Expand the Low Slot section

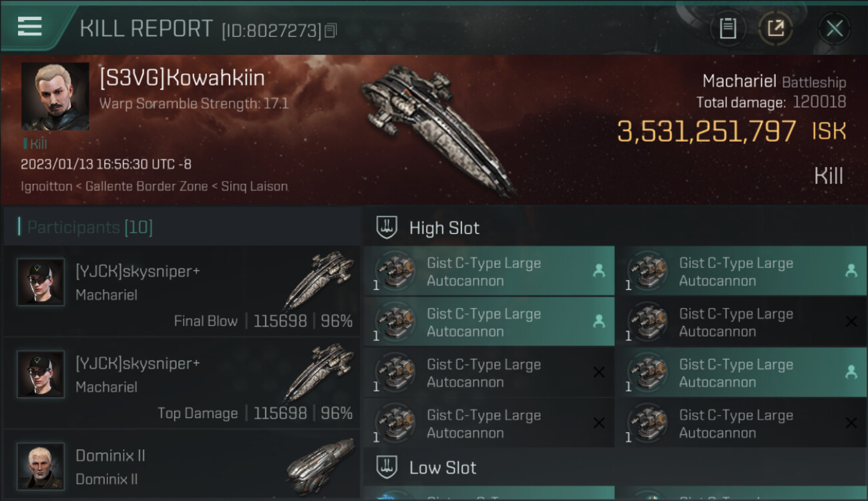tap(443, 468)
